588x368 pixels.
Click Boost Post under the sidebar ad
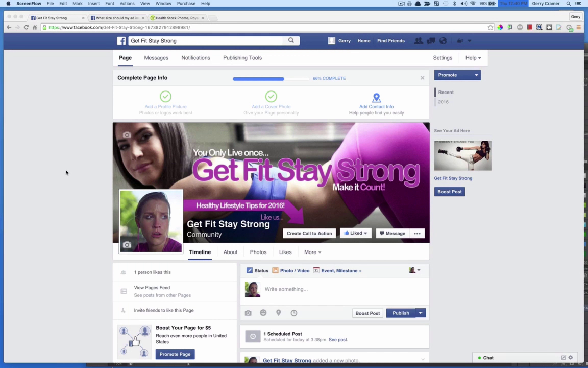[449, 192]
